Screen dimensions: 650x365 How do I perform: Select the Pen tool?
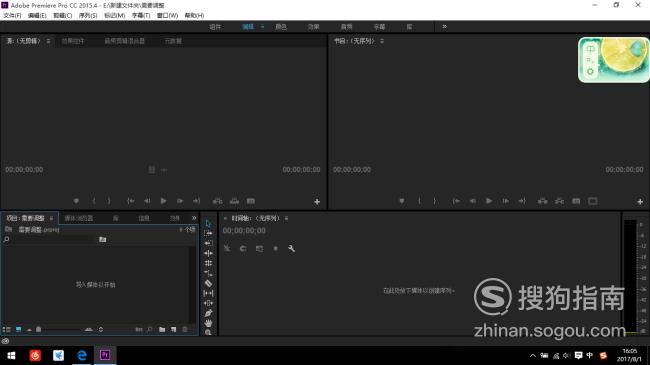[208, 313]
